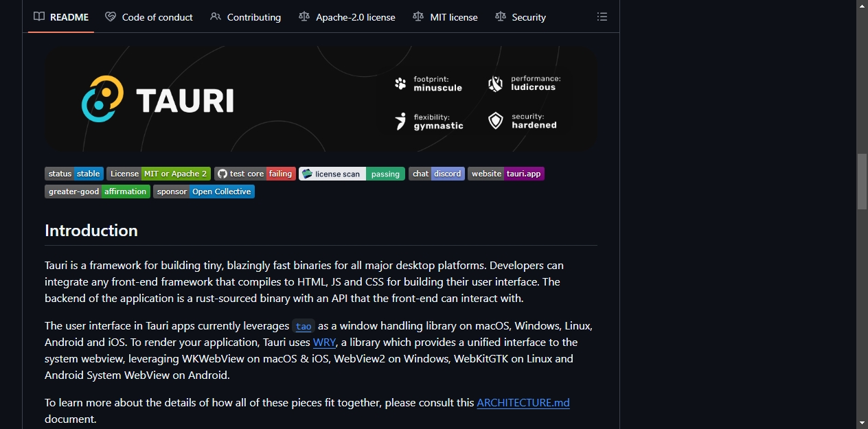868x429 pixels.
Task: Click the 'gymnastic' text in banner
Action: [x=439, y=126]
